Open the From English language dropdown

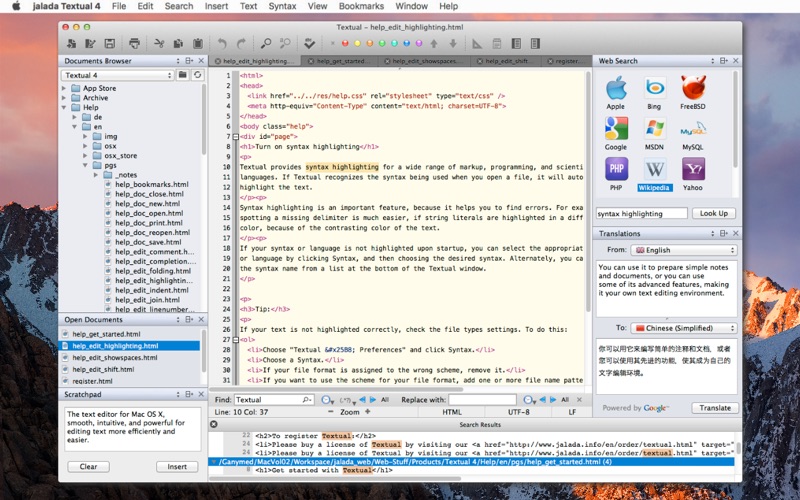point(684,250)
